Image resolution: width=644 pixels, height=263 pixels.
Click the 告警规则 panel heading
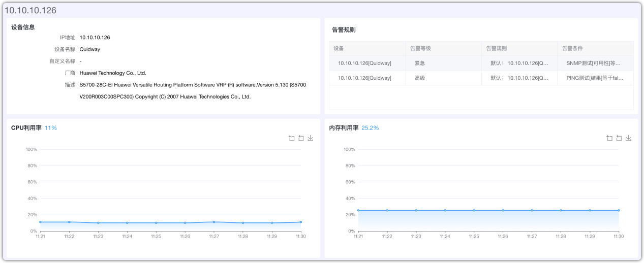344,30
